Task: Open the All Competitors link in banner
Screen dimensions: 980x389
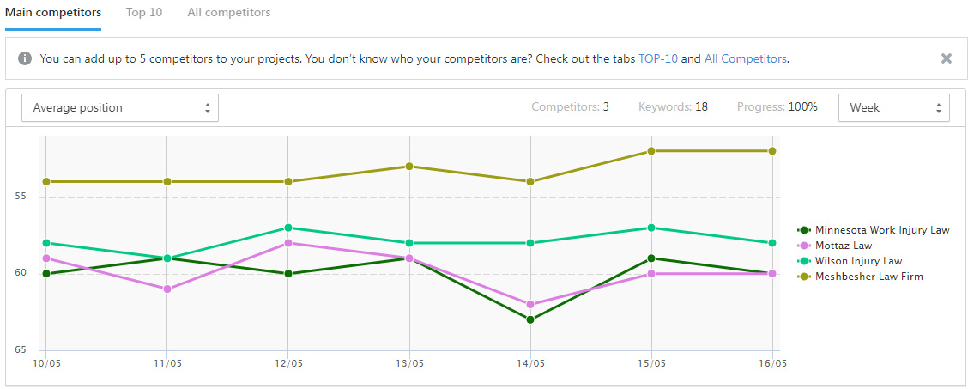Action: coord(745,58)
